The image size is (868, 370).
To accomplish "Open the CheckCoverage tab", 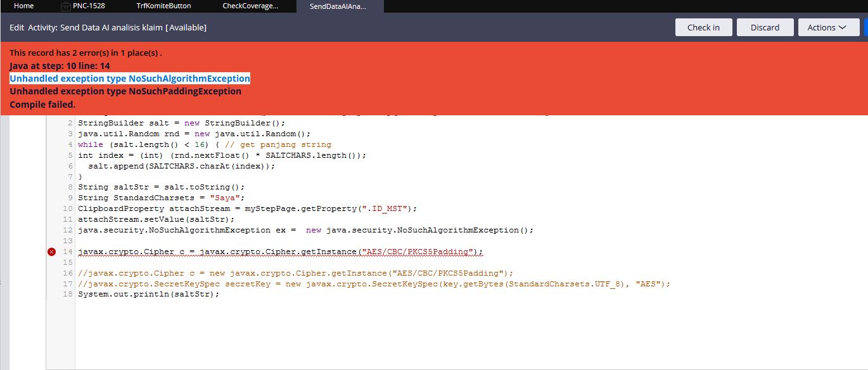I will pyautogui.click(x=250, y=6).
